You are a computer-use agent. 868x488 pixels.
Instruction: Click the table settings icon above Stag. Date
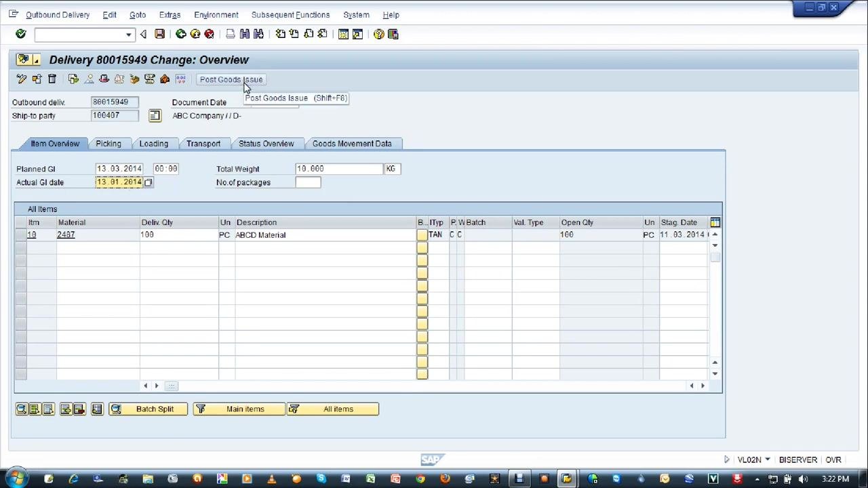tap(715, 222)
